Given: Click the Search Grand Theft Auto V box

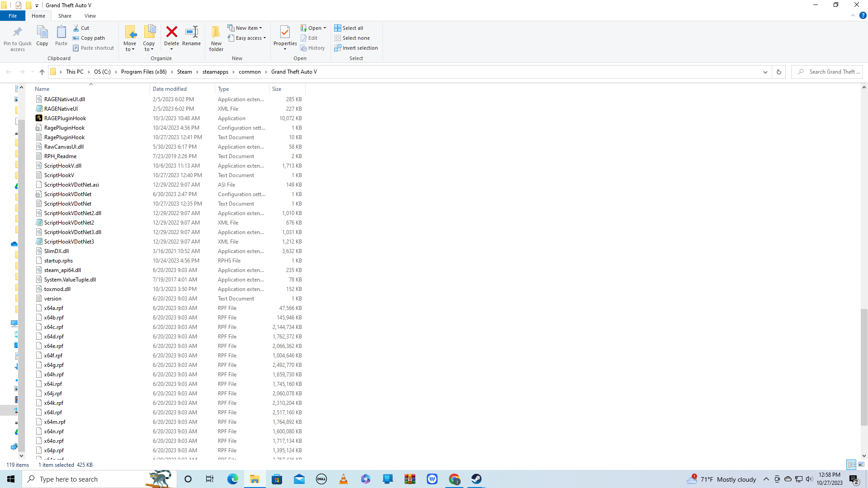Looking at the screenshot, I should (x=831, y=72).
